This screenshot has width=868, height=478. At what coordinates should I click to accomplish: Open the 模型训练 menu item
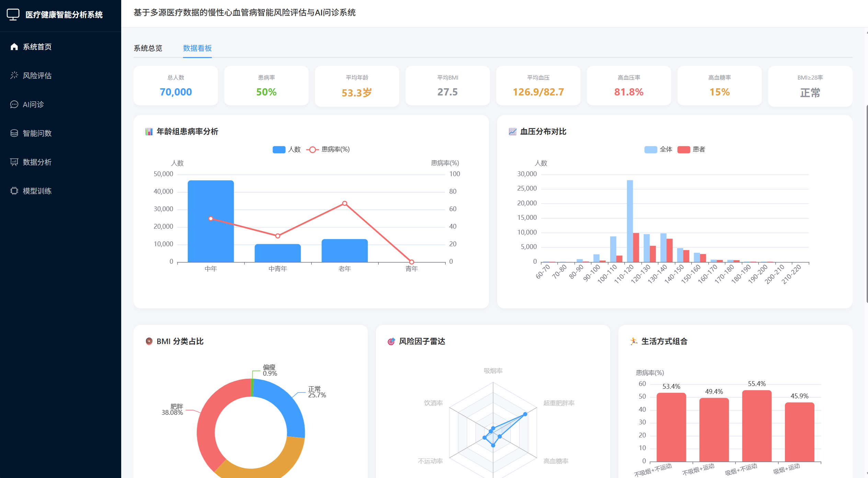click(x=60, y=191)
